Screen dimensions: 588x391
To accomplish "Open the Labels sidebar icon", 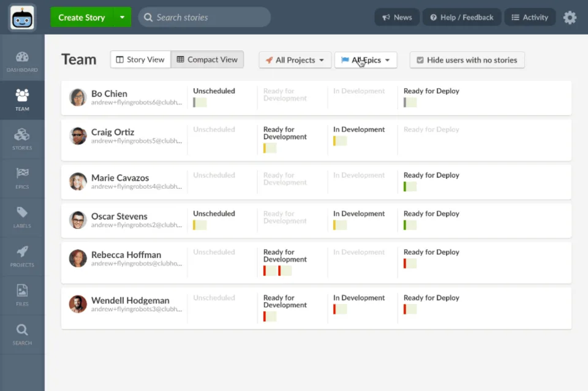I will [22, 218].
